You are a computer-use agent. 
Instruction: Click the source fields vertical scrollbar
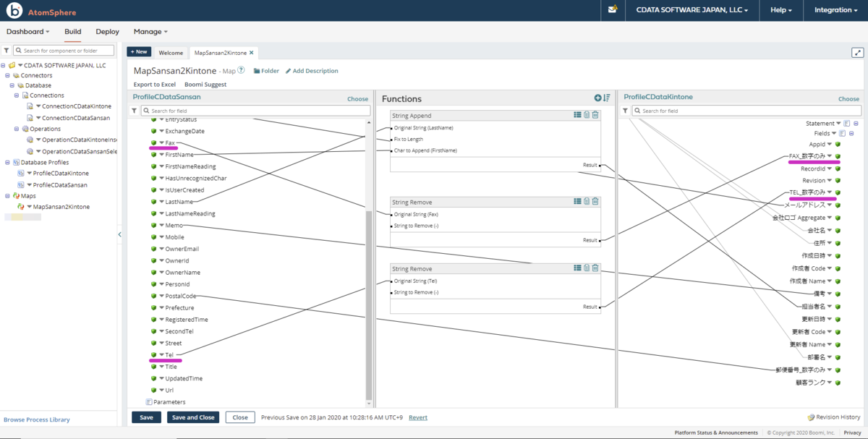[370, 305]
